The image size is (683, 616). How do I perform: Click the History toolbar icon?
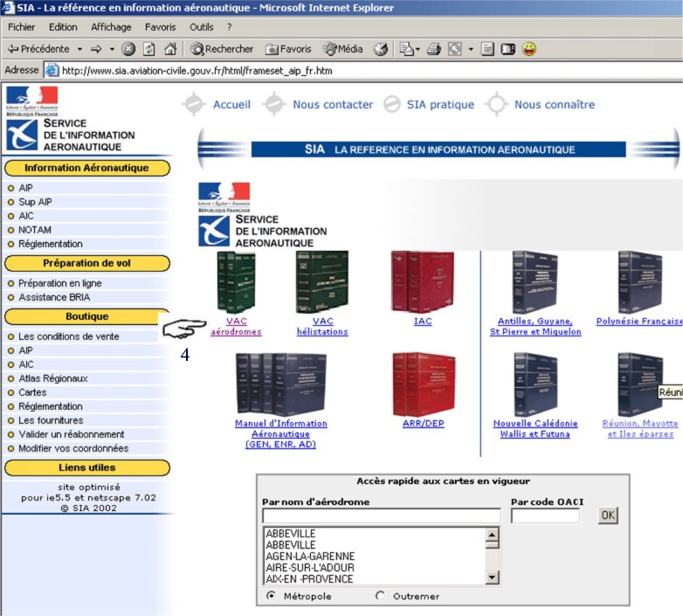point(381,49)
